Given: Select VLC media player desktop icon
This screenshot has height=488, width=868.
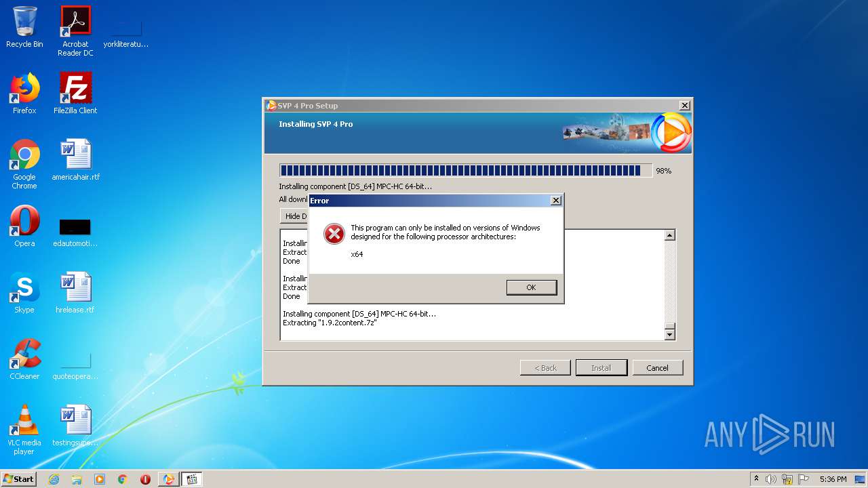Looking at the screenshot, I should (x=24, y=430).
